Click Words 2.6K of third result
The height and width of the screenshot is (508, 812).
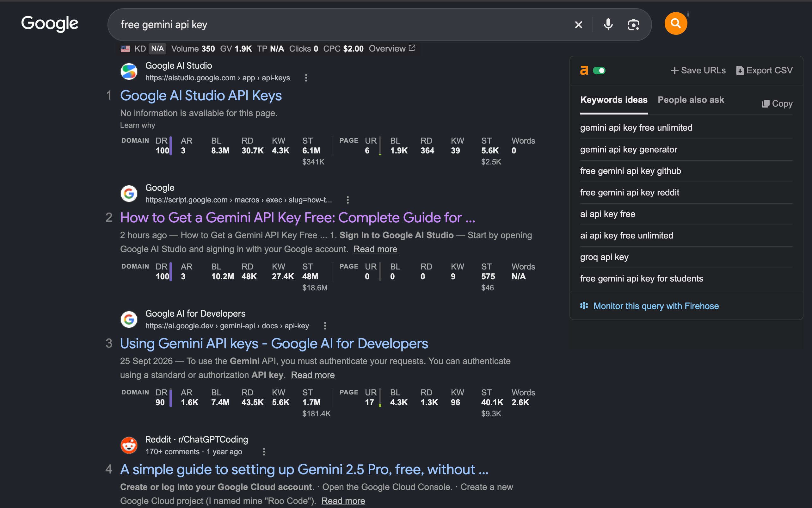pos(523,398)
